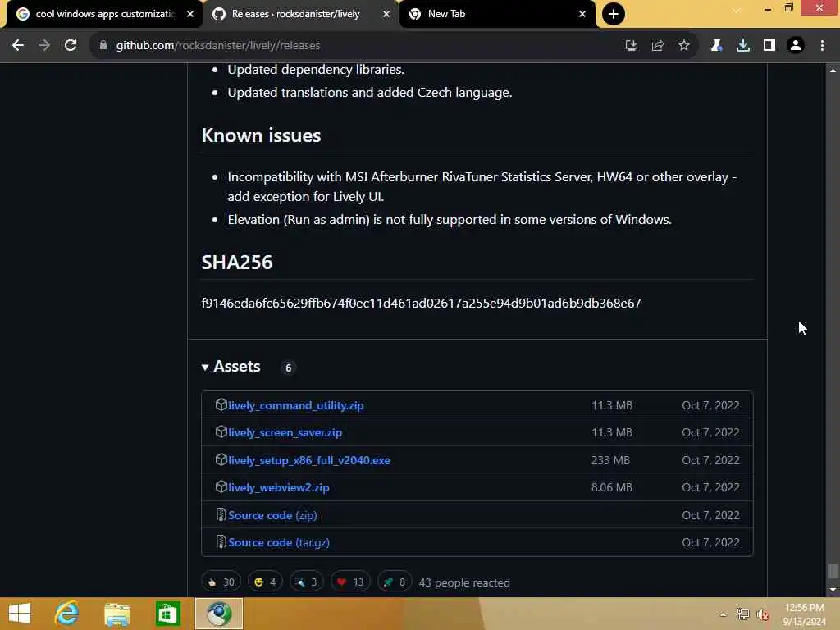840x630 pixels.
Task: Click package icon beside lively_command_utility.zip
Action: tap(221, 404)
